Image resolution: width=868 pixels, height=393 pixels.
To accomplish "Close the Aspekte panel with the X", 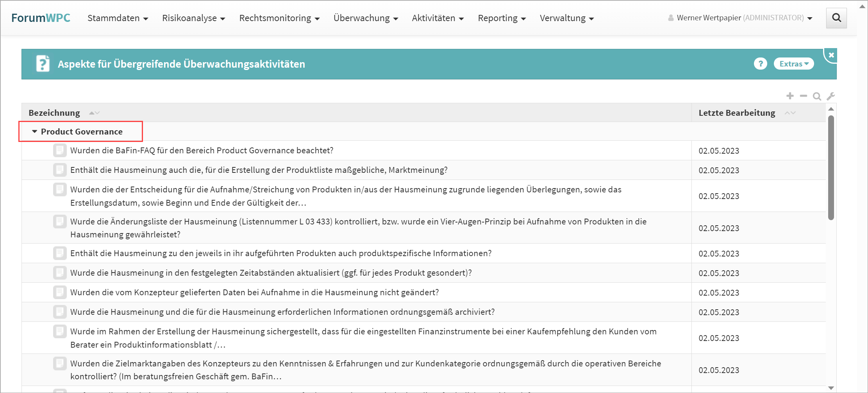I will point(831,55).
